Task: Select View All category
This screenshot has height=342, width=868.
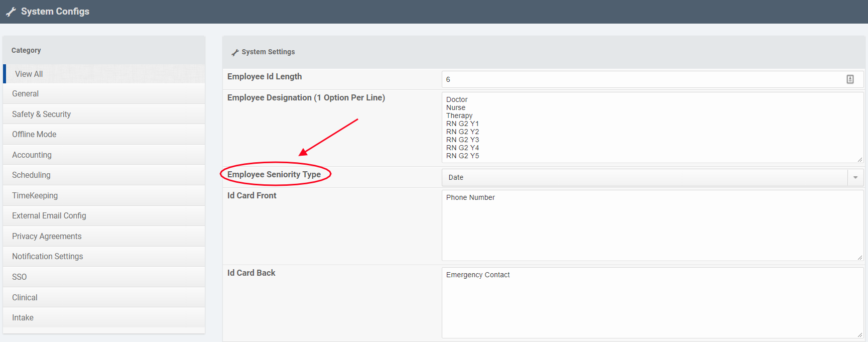Action: point(29,74)
